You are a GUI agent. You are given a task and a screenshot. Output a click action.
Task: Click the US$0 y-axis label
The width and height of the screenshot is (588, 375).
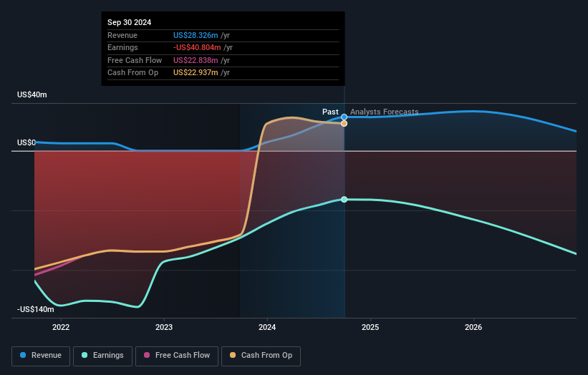pyautogui.click(x=26, y=142)
